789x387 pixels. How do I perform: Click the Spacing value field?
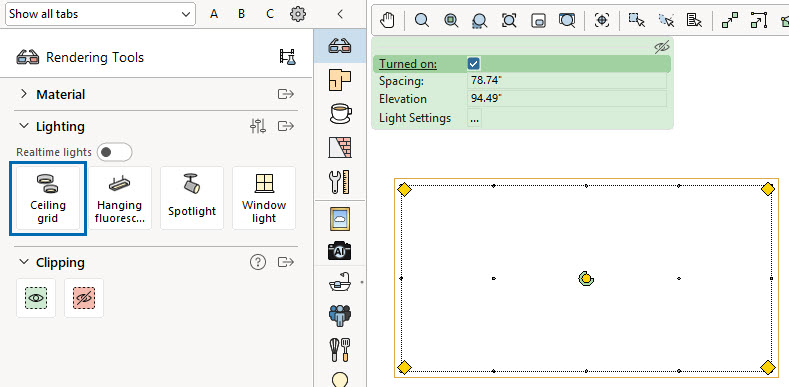click(x=567, y=81)
